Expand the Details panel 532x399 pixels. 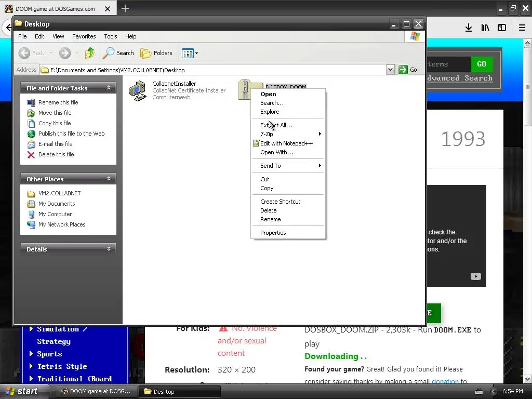109,249
